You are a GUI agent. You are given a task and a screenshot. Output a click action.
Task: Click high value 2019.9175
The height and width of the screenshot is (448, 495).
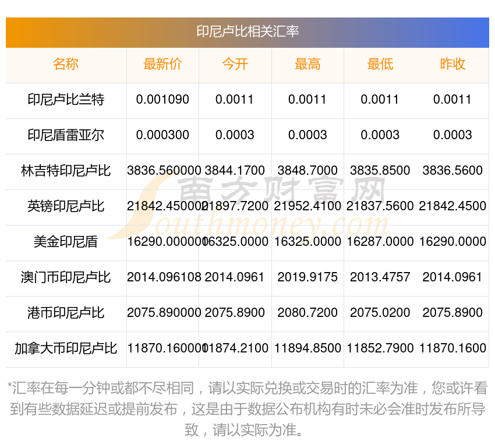point(307,277)
